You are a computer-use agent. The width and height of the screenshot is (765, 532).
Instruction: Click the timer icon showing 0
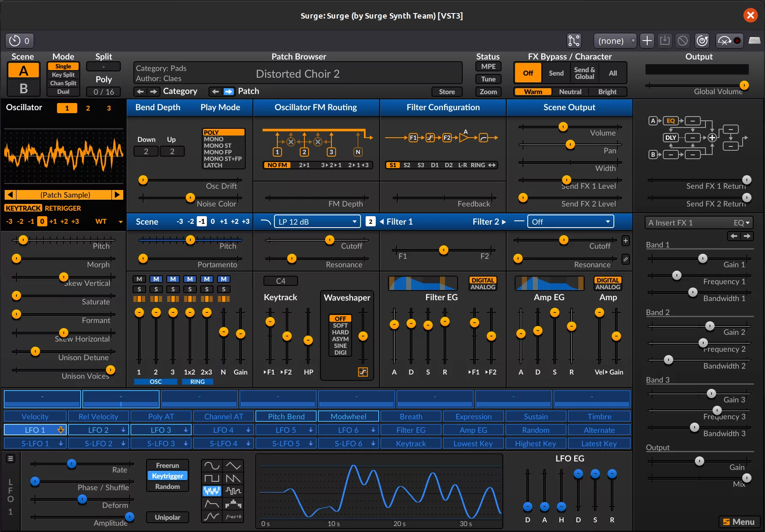19,41
